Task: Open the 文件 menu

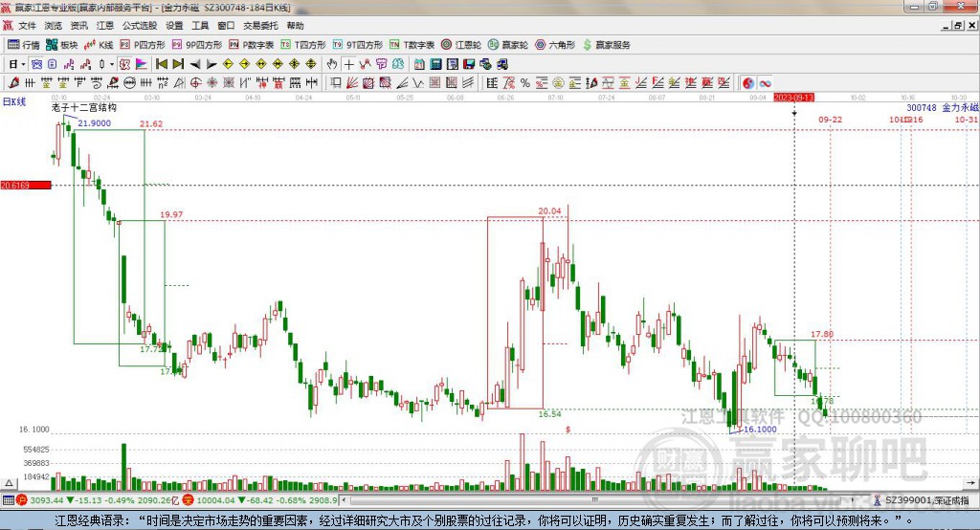Action: tap(27, 26)
